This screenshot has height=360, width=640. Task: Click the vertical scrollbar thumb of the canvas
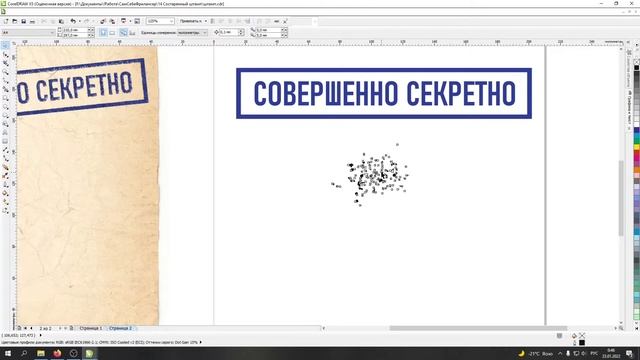[x=621, y=198]
